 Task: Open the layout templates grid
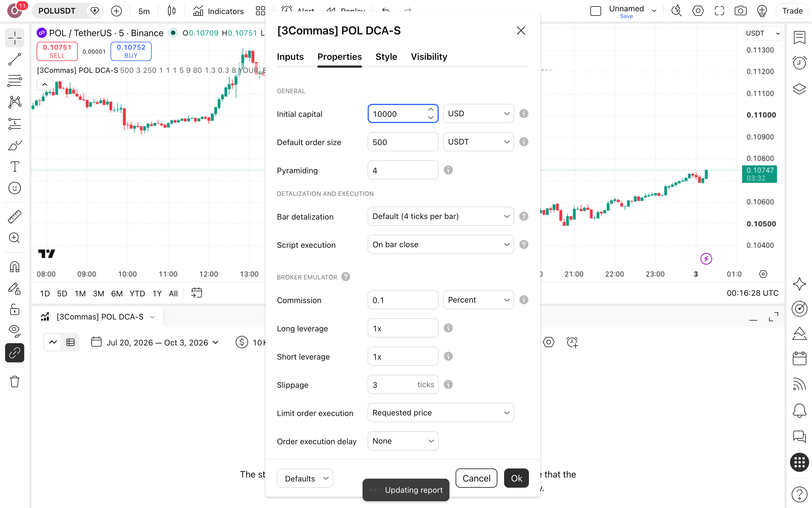point(261,11)
